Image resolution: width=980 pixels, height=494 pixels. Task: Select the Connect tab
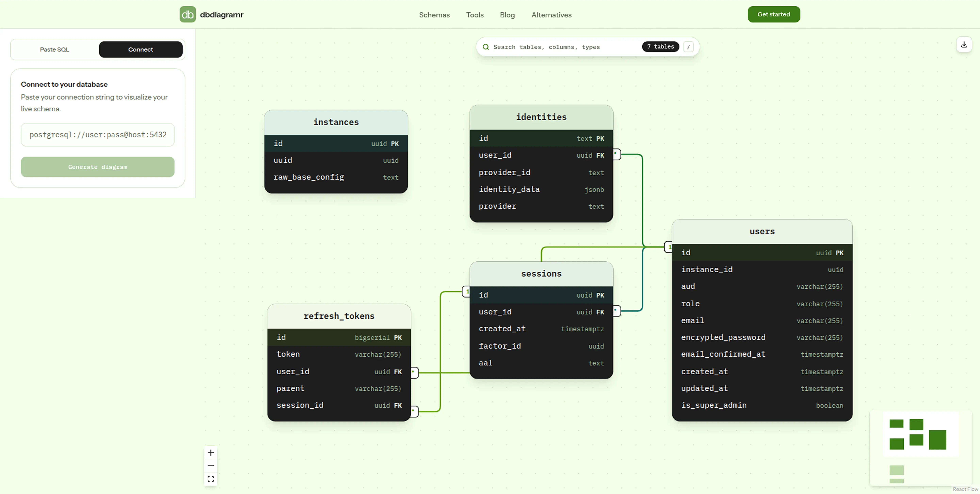pyautogui.click(x=141, y=50)
